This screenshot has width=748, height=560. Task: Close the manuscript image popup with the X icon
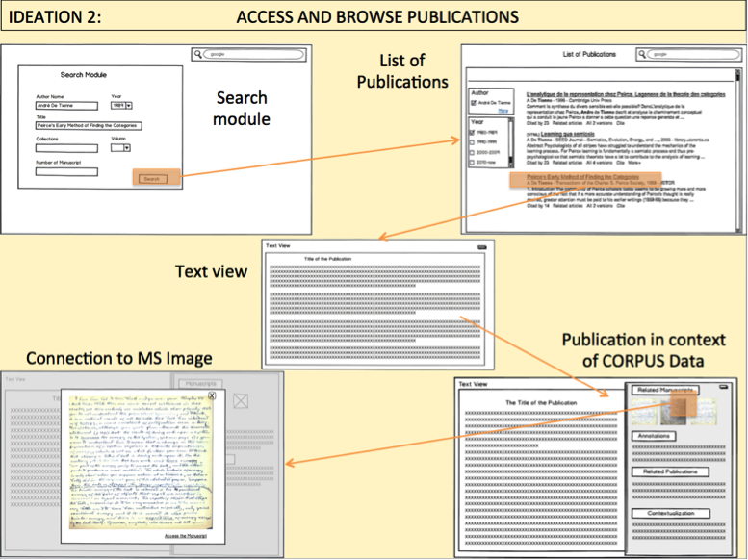pos(212,395)
